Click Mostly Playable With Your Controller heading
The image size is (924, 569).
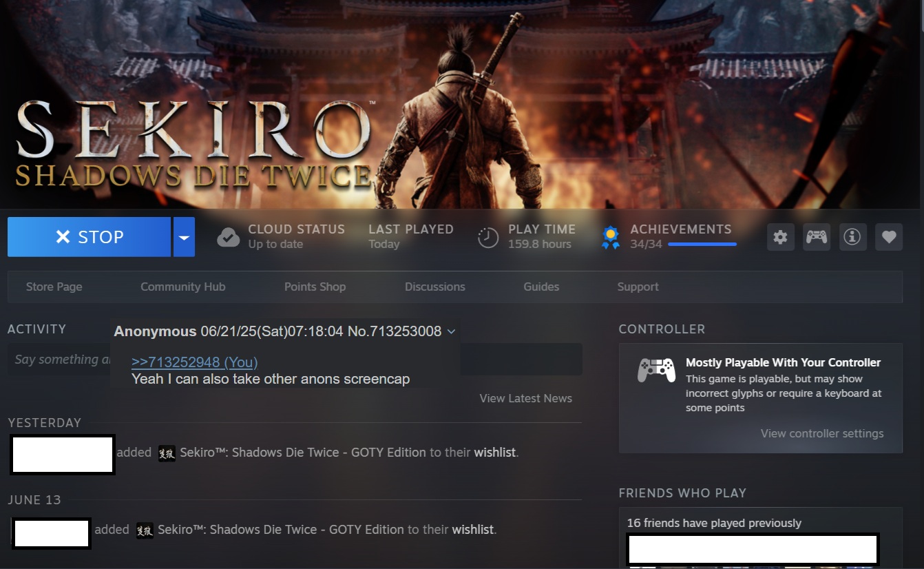coord(784,362)
